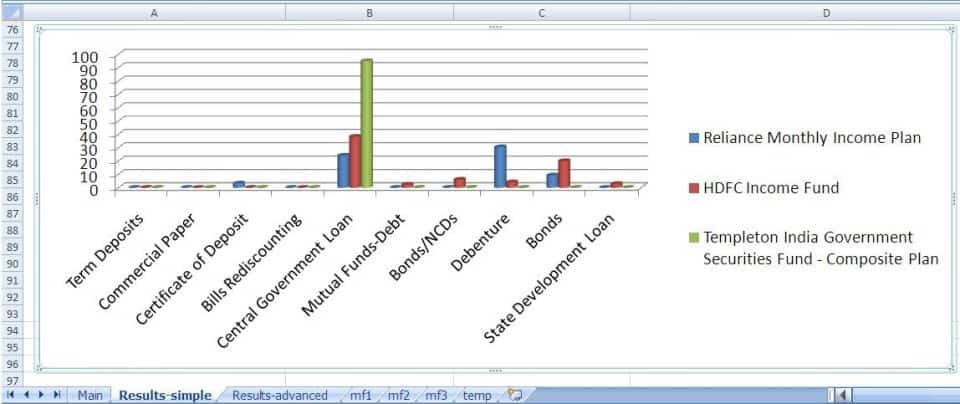Click blue Reliance Monthly Income Plan legend swatch
Image resolution: width=960 pixels, height=404 pixels.
tap(693, 138)
